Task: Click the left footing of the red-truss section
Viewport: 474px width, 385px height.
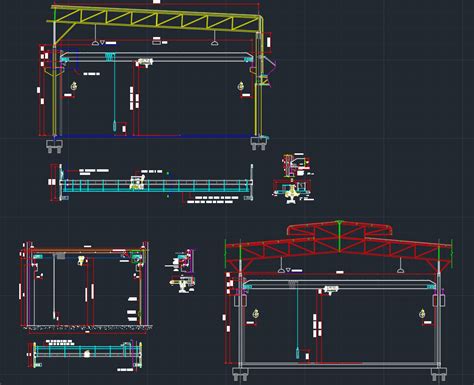Action: (x=241, y=374)
